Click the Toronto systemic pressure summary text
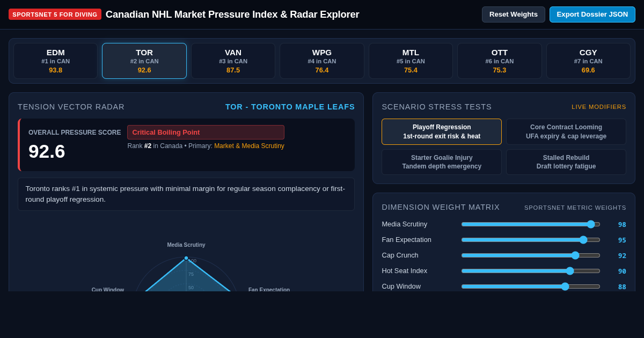Viewport: 644px width, 338px height. 186,194
